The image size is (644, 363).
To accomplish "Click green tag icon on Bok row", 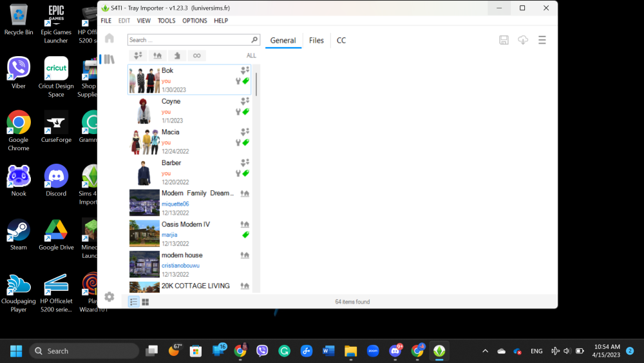I will coord(245,81).
